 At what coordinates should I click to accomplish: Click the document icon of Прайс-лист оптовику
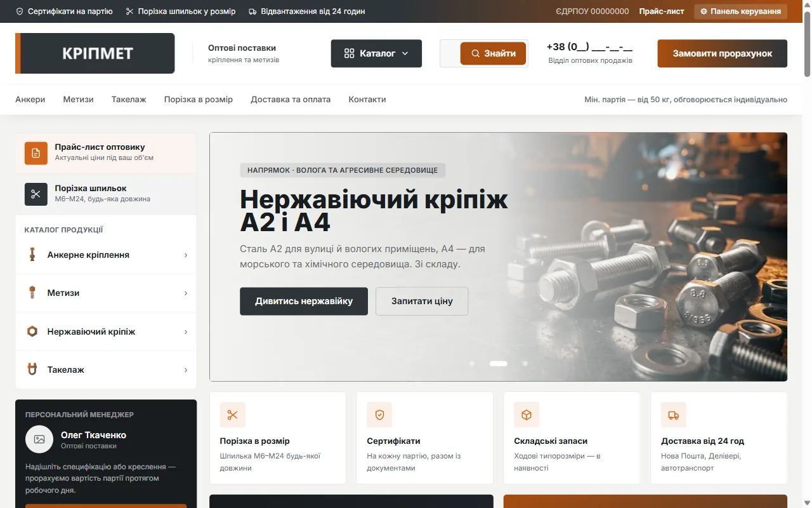[x=36, y=153]
